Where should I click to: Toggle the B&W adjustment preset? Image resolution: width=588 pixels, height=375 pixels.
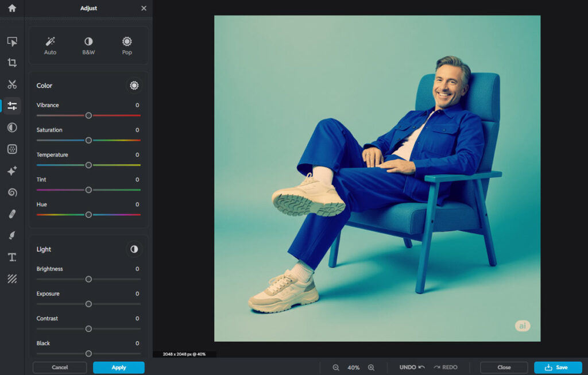pyautogui.click(x=88, y=45)
